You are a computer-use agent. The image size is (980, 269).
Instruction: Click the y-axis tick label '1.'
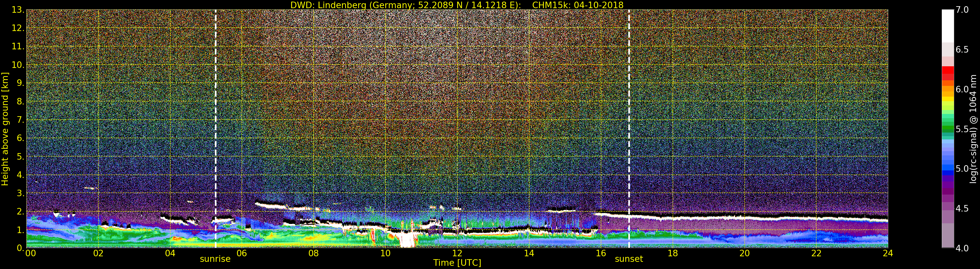click(21, 229)
